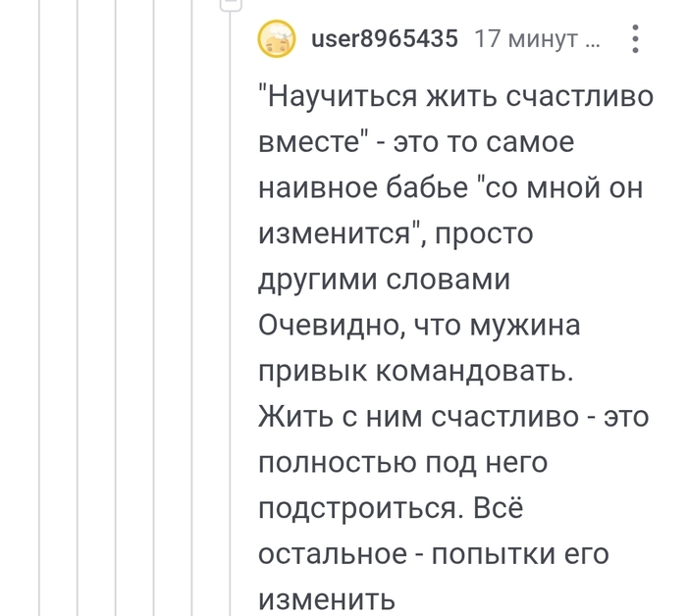
Task: Click the line starting "наивное бабье"
Action: (x=449, y=188)
